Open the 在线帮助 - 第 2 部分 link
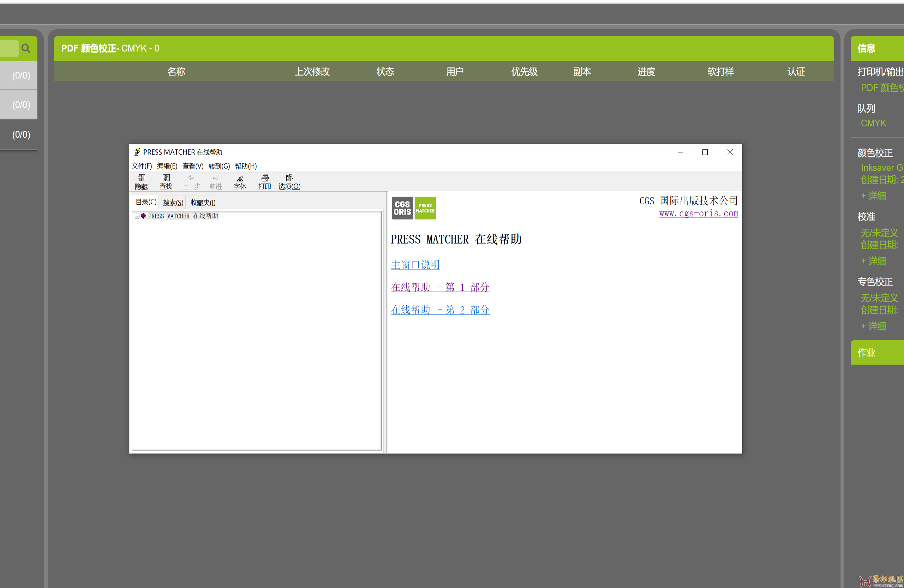The width and height of the screenshot is (904, 588). pyautogui.click(x=440, y=310)
